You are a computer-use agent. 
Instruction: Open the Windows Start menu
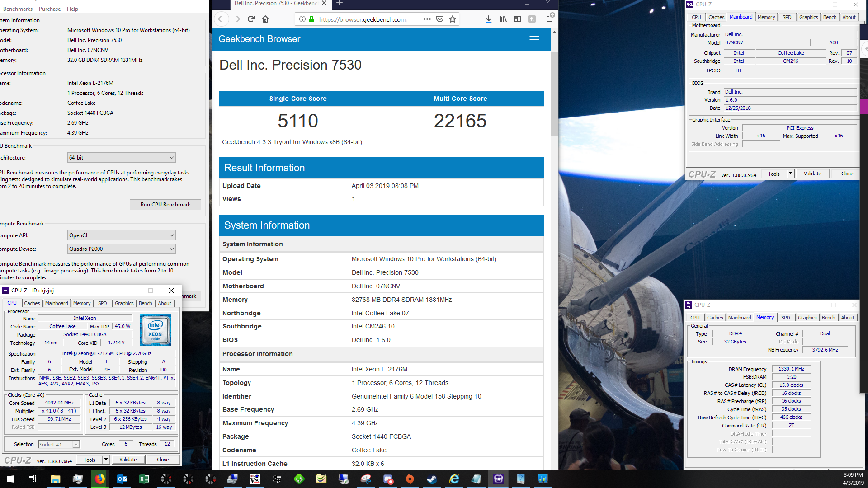11,479
